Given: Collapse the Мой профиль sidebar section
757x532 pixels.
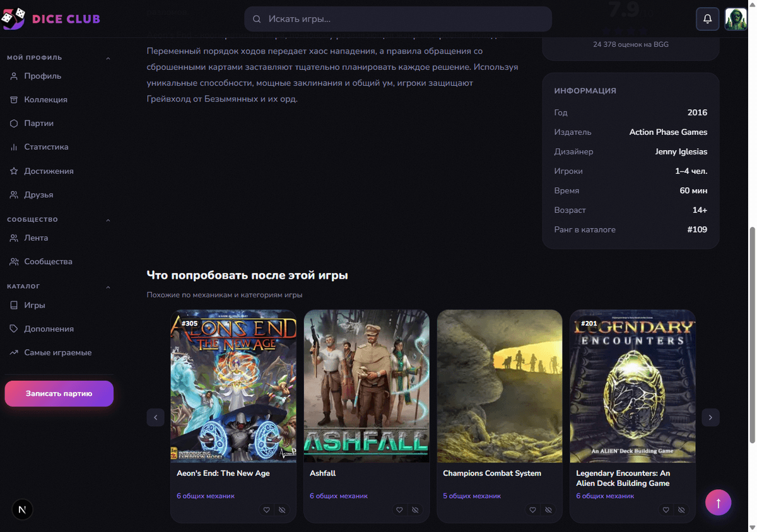Looking at the screenshot, I should pyautogui.click(x=108, y=58).
